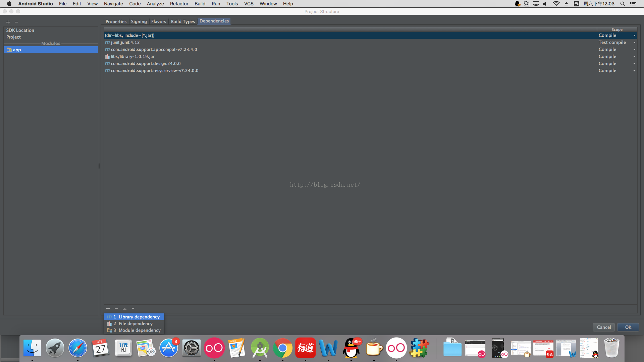Move dependency down with down arrow

point(133,309)
